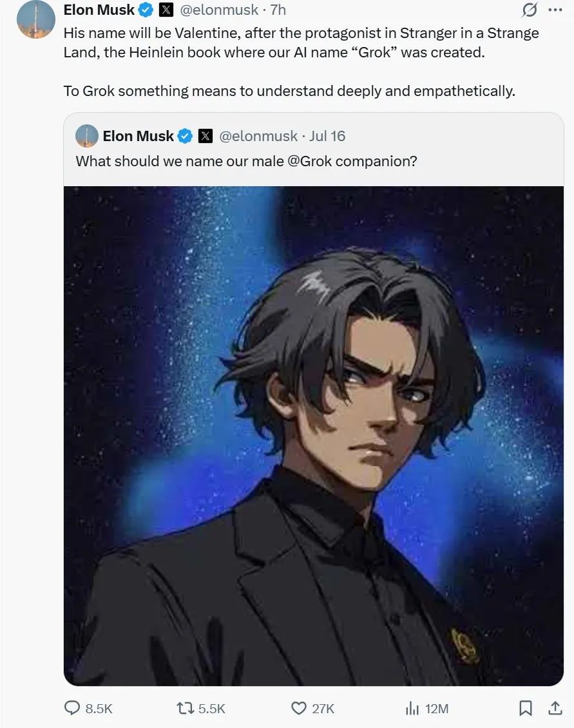This screenshot has height=728, width=574.
Task: Open the three-dot more options menu
Action: (555, 10)
